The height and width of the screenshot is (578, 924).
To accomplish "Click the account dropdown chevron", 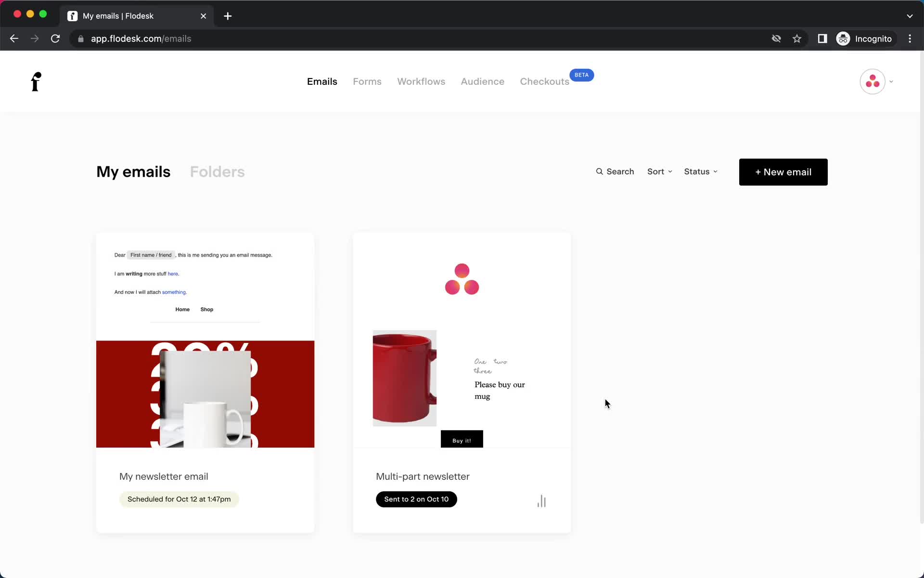I will tap(891, 81).
